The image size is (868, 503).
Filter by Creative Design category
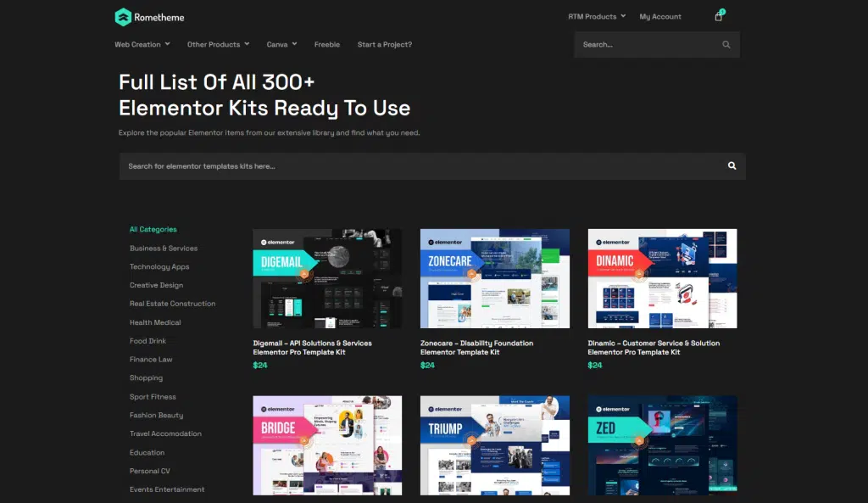(156, 285)
